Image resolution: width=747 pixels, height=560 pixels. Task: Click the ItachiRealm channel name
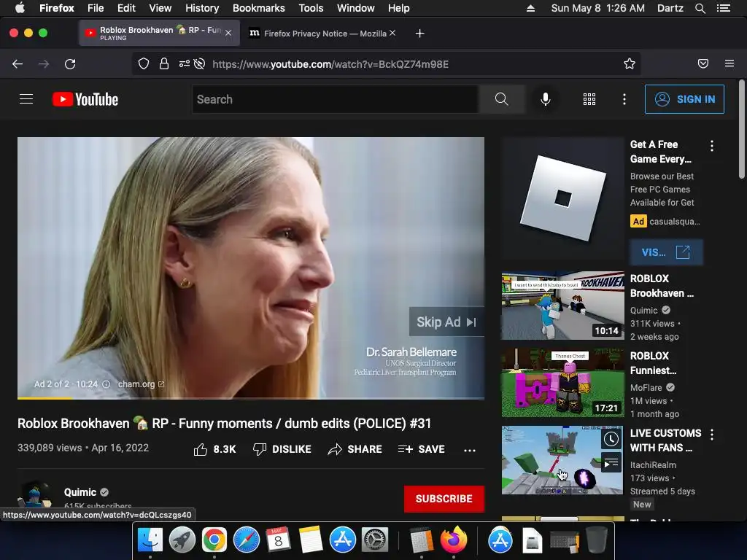click(x=653, y=464)
